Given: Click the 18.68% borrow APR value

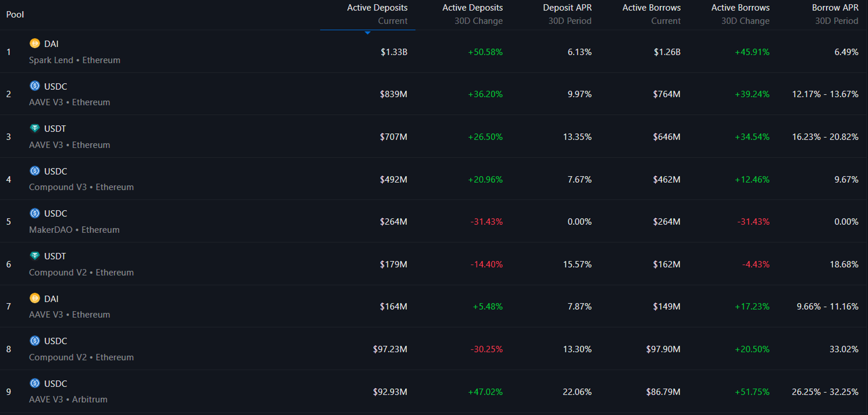Looking at the screenshot, I should (x=844, y=265).
